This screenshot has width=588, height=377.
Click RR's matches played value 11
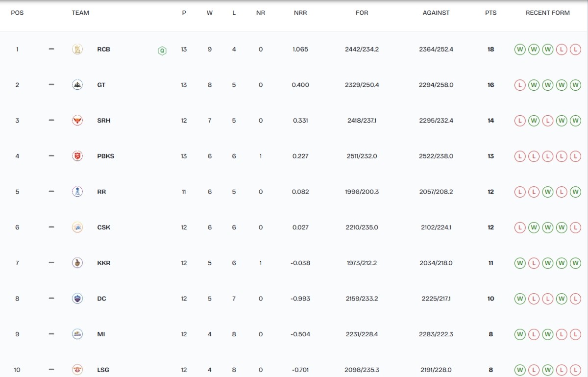[x=184, y=192]
